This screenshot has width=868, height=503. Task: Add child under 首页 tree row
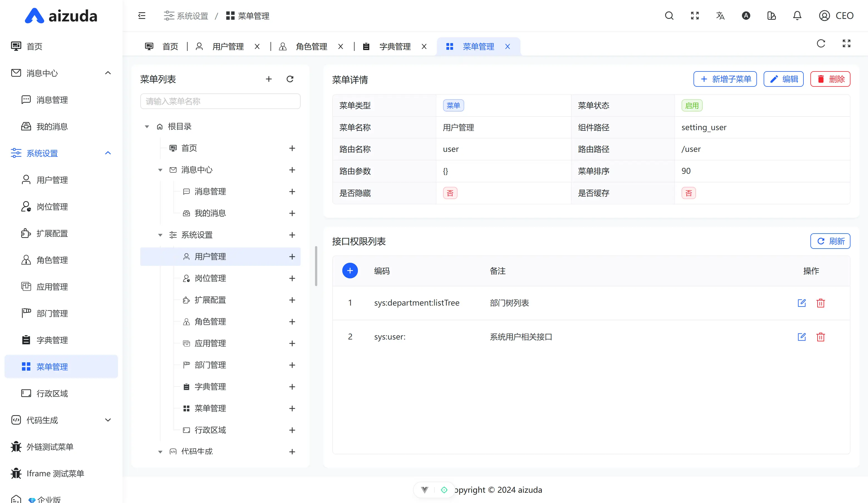pos(292,148)
